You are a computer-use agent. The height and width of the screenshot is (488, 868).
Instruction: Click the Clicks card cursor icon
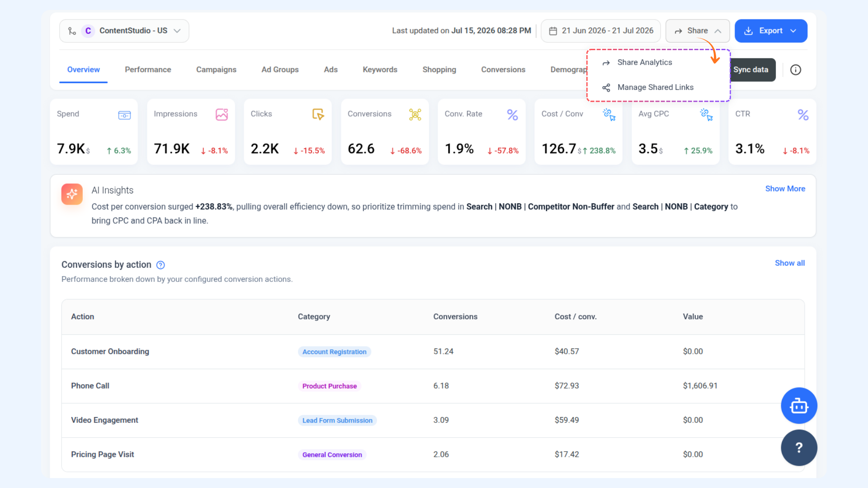pyautogui.click(x=318, y=114)
